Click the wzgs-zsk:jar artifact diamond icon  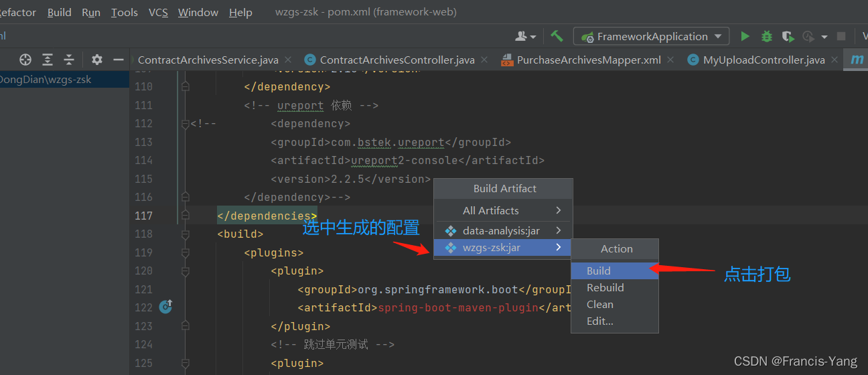[x=451, y=248]
